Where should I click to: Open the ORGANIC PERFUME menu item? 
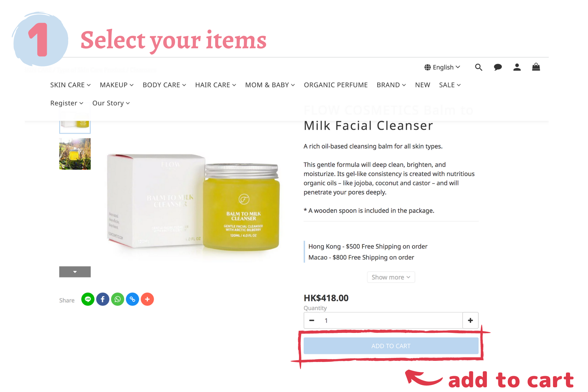[336, 85]
